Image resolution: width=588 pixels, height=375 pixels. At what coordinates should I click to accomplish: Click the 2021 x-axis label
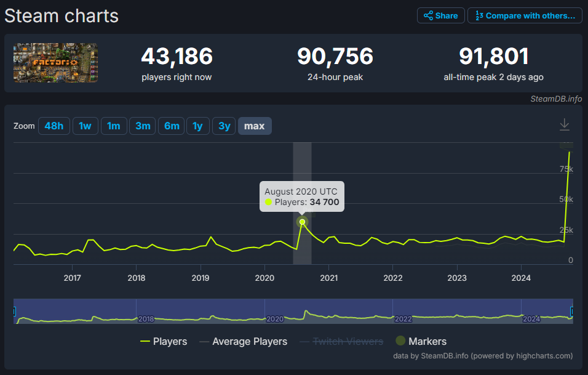pyautogui.click(x=329, y=278)
